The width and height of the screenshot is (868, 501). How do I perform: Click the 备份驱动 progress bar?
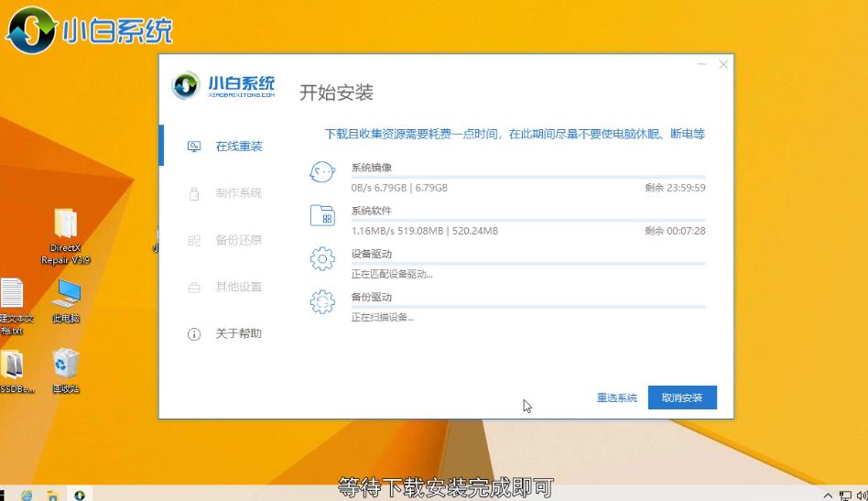(x=528, y=307)
